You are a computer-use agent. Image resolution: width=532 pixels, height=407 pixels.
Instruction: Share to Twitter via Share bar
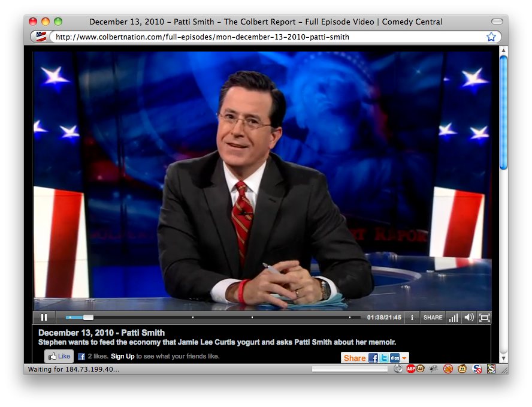384,358
